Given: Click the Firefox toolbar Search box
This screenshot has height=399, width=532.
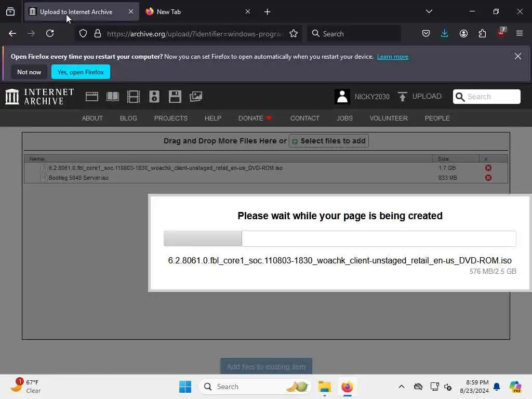Looking at the screenshot, I should coord(354,34).
